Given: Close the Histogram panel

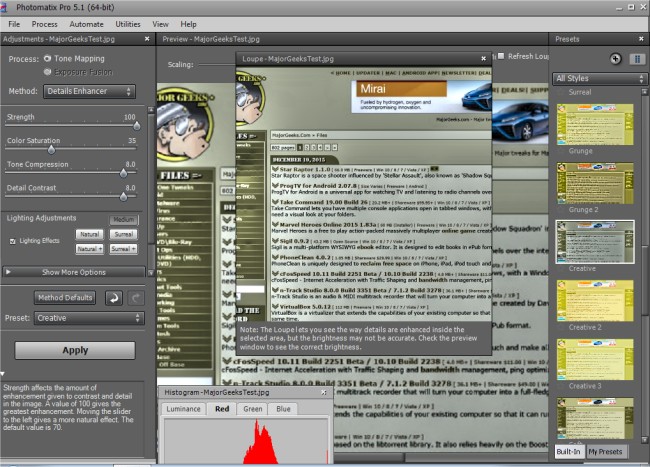Looking at the screenshot, I should 322,393.
